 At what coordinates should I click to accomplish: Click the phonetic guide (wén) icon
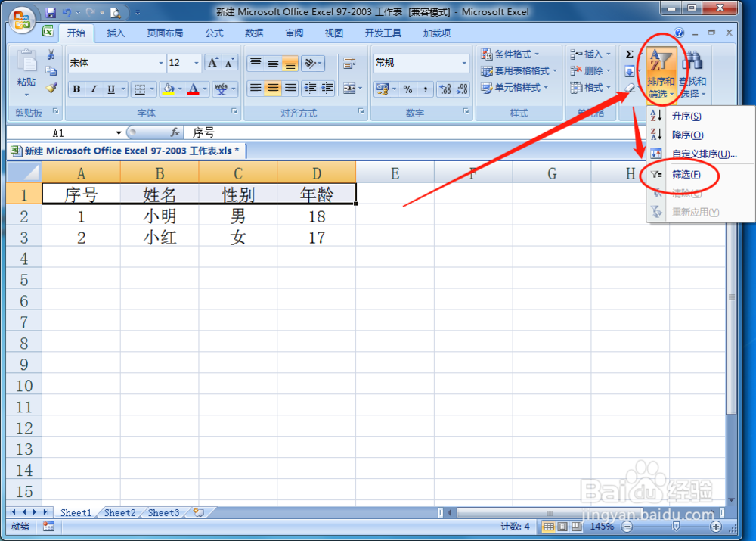tap(222, 89)
